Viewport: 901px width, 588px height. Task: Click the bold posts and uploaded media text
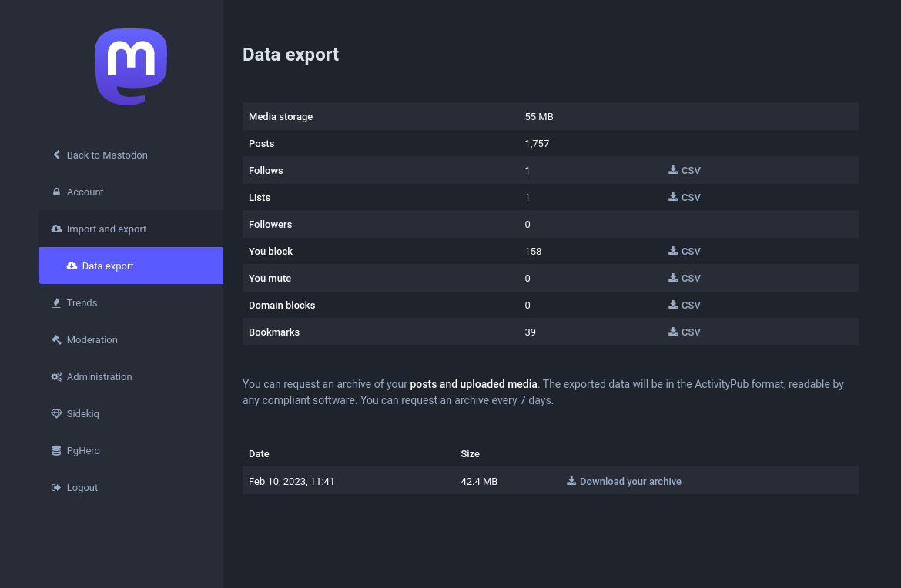click(474, 384)
